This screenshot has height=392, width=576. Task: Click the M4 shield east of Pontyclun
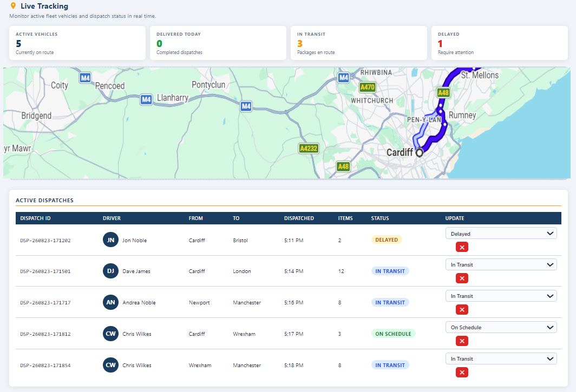click(x=246, y=107)
